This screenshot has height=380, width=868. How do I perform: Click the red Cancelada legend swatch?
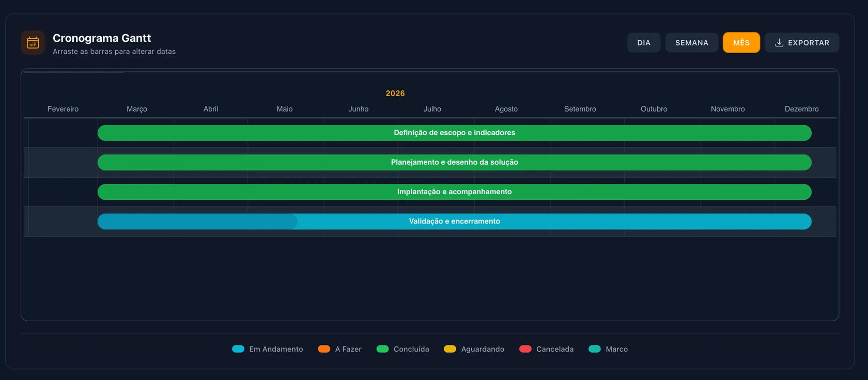pos(525,349)
